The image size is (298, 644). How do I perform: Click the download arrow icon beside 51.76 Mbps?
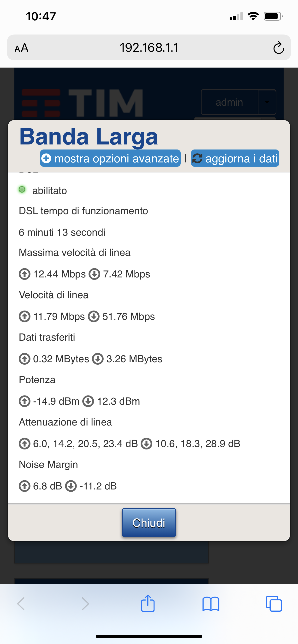click(x=94, y=316)
